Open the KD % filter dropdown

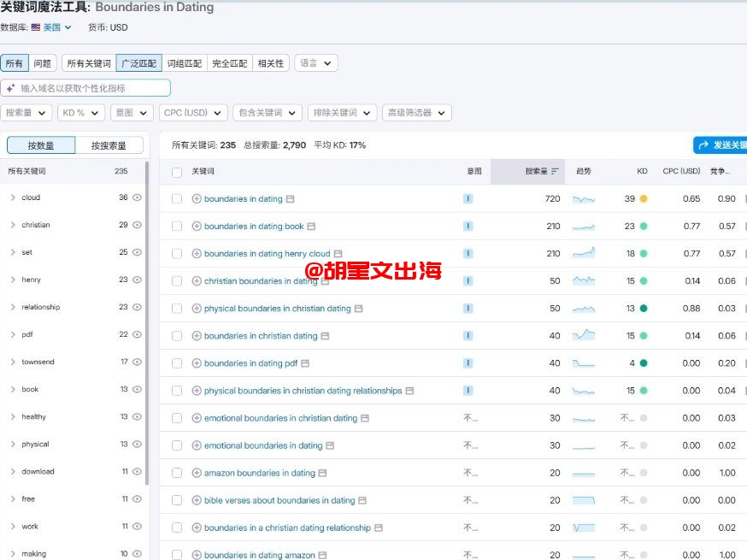pos(81,113)
